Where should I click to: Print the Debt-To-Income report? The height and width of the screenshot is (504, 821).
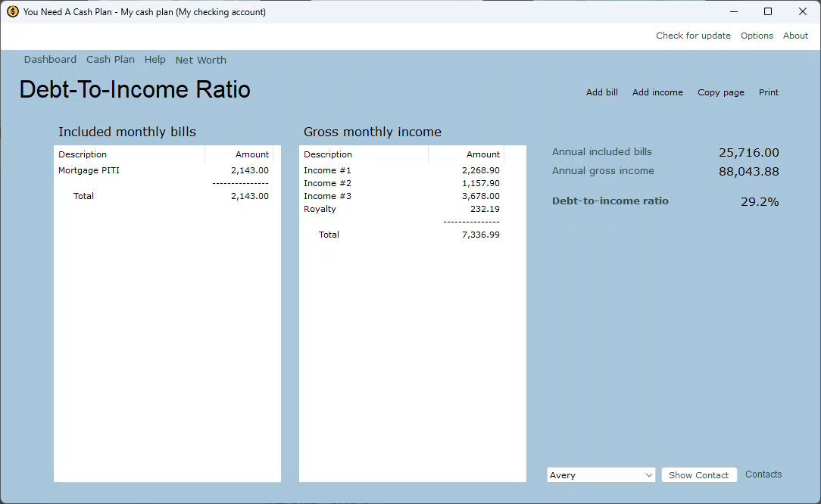pyautogui.click(x=768, y=92)
